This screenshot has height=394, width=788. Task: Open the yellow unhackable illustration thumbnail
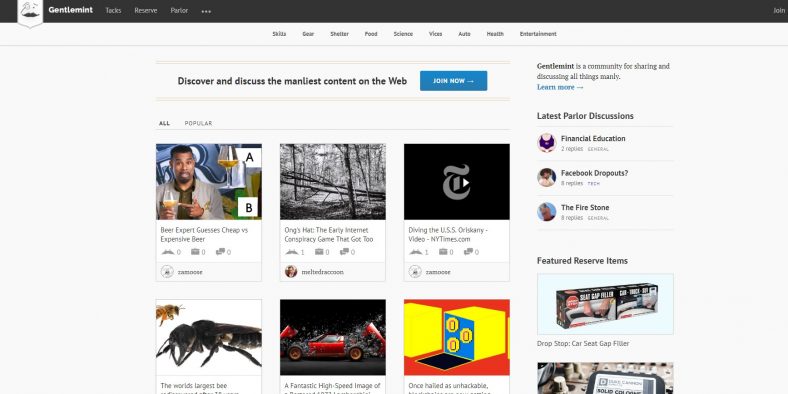[x=456, y=337]
